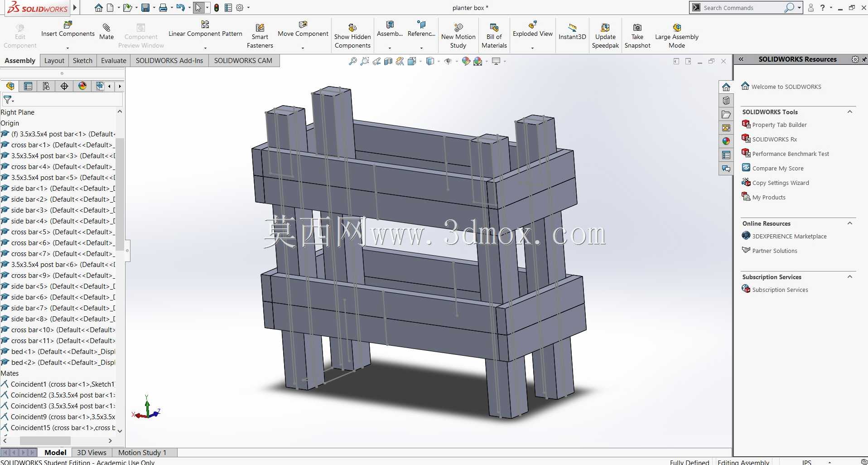
Task: Open the Assembly Features tool
Action: (x=390, y=29)
